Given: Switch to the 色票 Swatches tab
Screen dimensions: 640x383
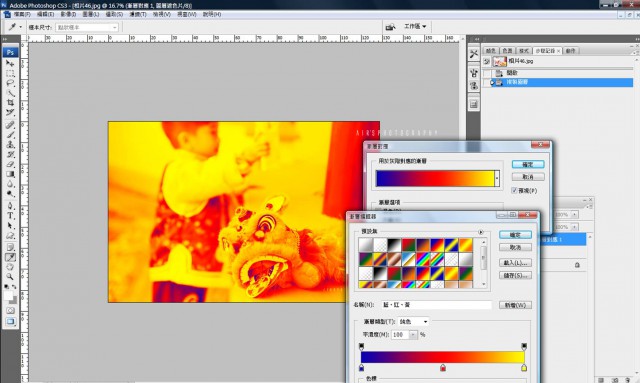Looking at the screenshot, I should tap(507, 51).
